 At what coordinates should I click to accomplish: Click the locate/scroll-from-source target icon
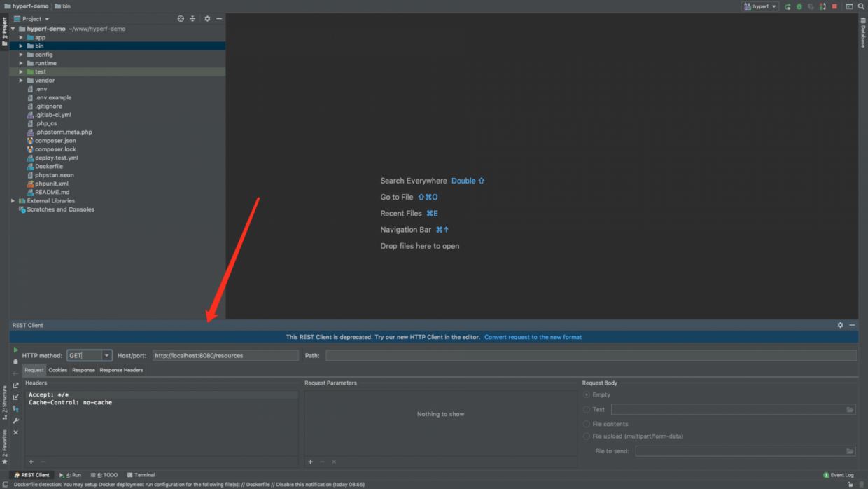pos(181,19)
